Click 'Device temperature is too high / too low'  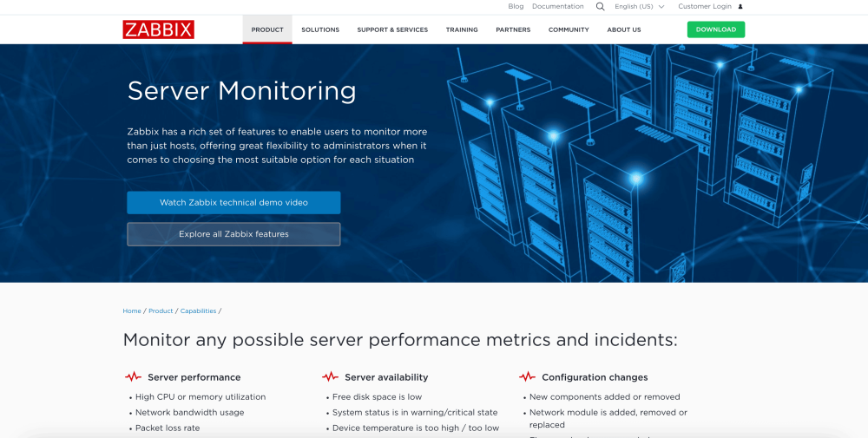pos(416,428)
